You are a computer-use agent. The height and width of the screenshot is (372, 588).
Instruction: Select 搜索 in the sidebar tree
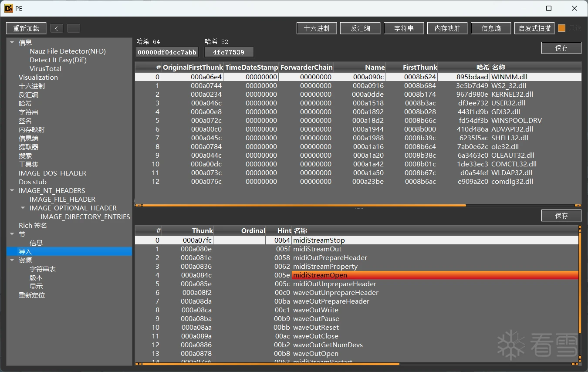[x=25, y=156]
